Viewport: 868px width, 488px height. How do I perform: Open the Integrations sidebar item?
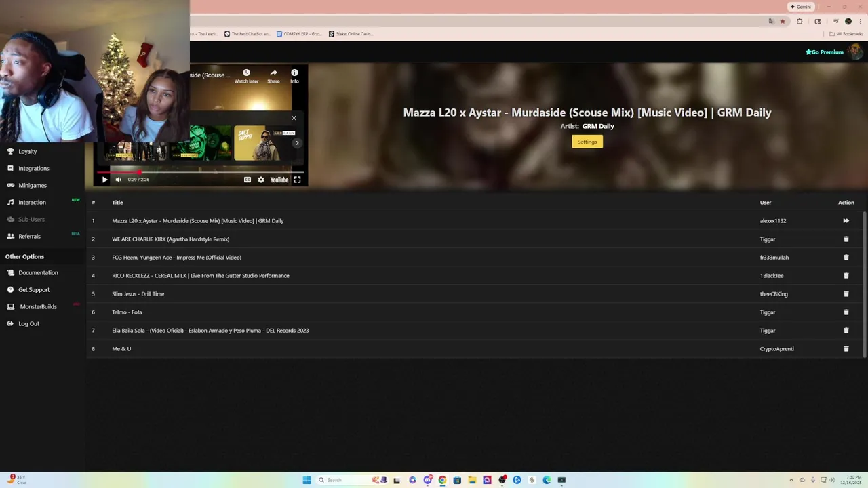pos(33,169)
